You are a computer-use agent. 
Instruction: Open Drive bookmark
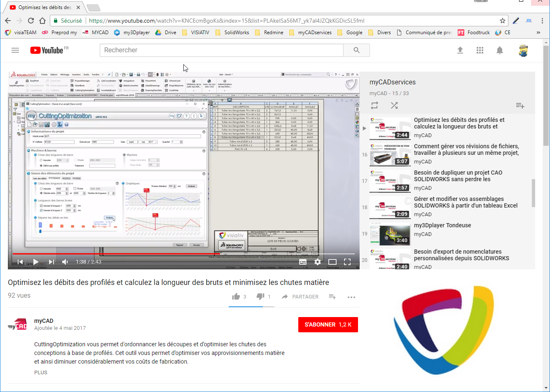point(166,32)
